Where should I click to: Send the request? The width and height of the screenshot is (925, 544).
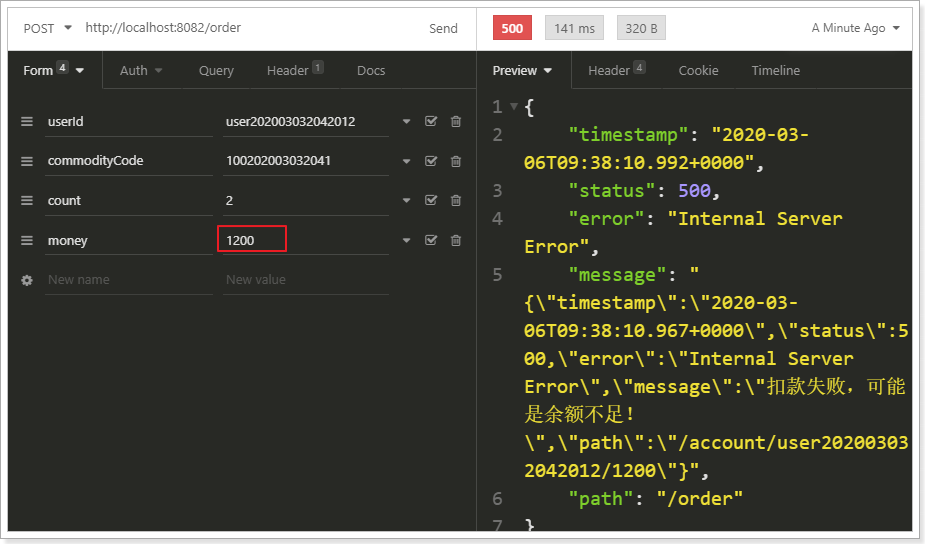(443, 28)
